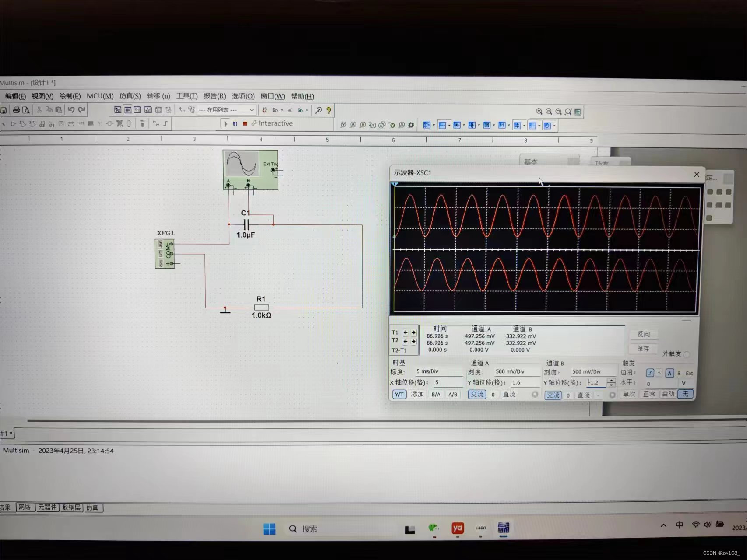Click the 保存 button in oscilloscope
Image resolution: width=747 pixels, height=560 pixels.
coord(643,349)
